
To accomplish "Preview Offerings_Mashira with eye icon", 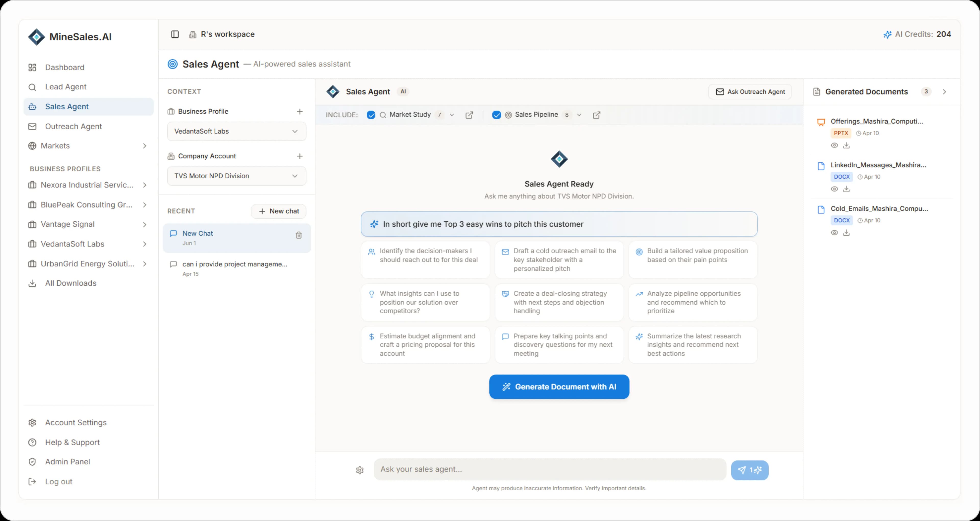I will point(834,146).
